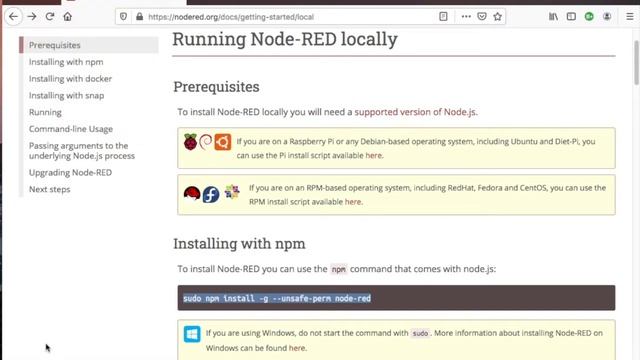View site security padlock info
The height and width of the screenshot is (360, 640).
(x=140, y=17)
